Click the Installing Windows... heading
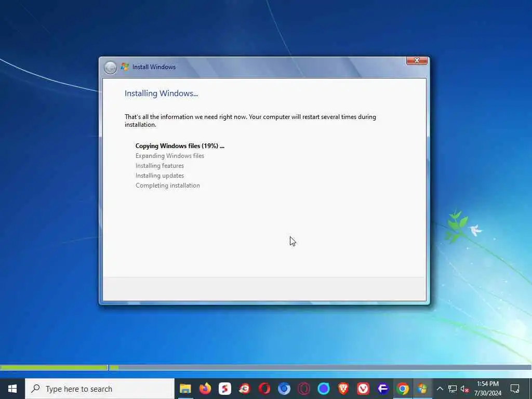The height and width of the screenshot is (399, 532). 161,94
